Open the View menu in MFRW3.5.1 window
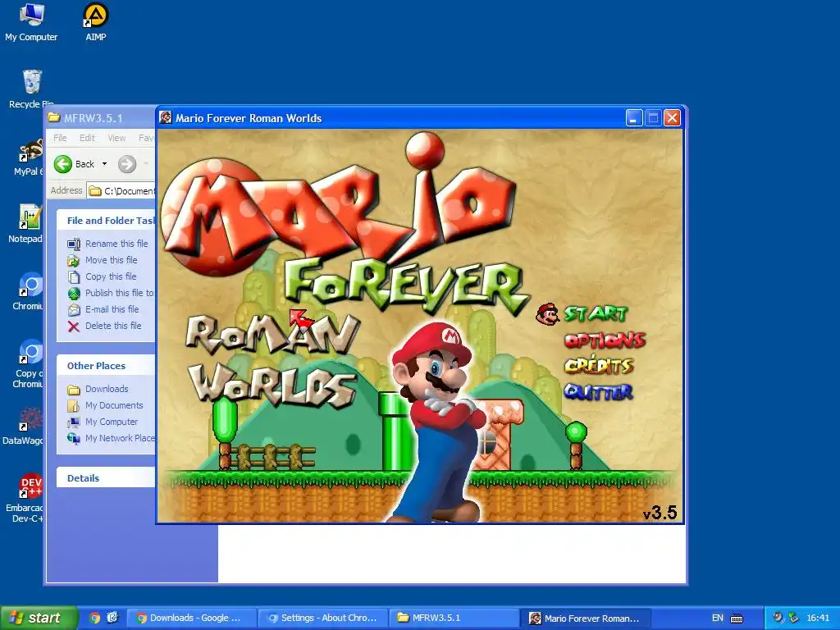Screen dimensions: 840x630 (x=116, y=138)
